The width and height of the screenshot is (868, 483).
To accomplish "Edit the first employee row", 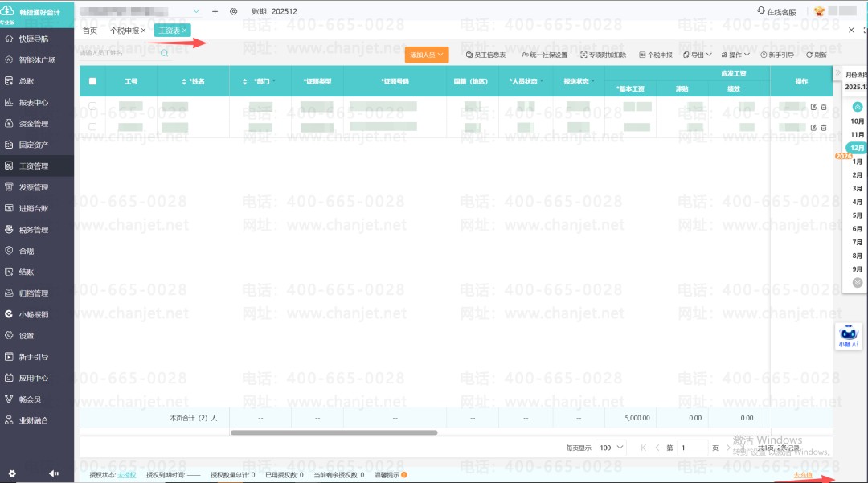I will 813,107.
